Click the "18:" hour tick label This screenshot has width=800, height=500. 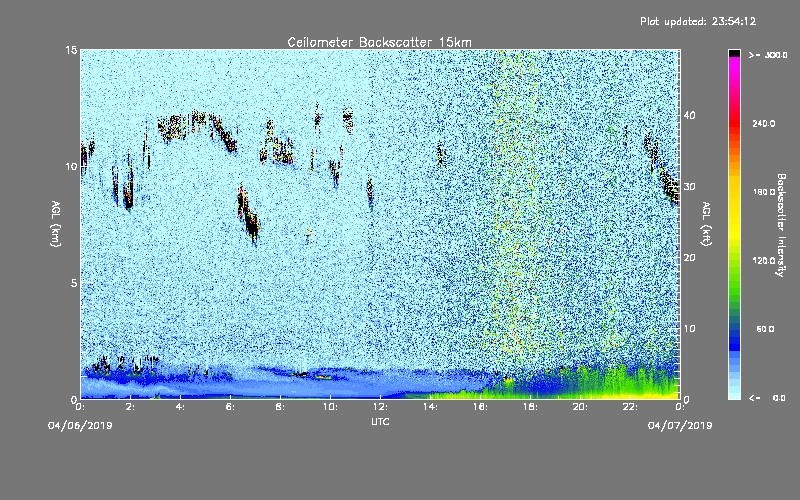[x=530, y=407]
